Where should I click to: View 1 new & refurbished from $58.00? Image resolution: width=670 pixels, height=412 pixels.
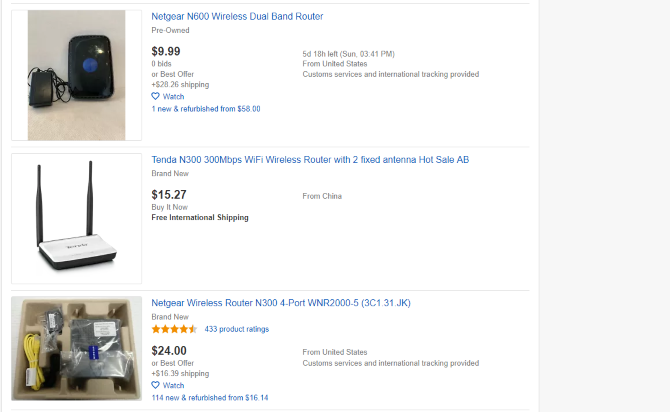click(x=206, y=109)
